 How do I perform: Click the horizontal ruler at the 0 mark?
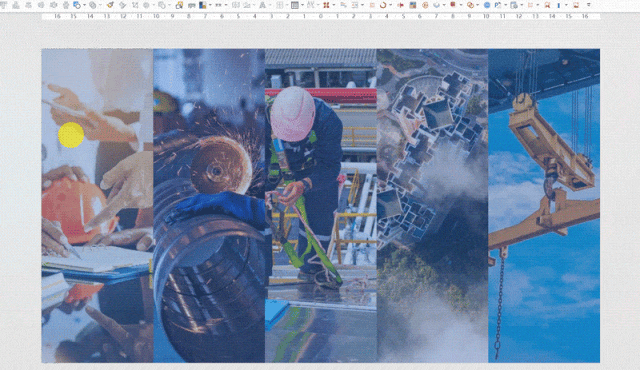pyautogui.click(x=321, y=16)
